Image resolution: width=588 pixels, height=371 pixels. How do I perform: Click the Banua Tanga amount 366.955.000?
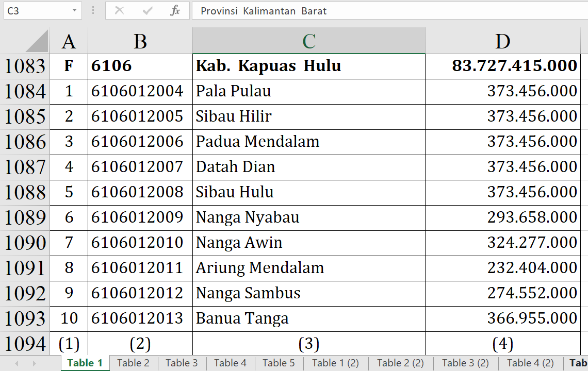point(532,318)
